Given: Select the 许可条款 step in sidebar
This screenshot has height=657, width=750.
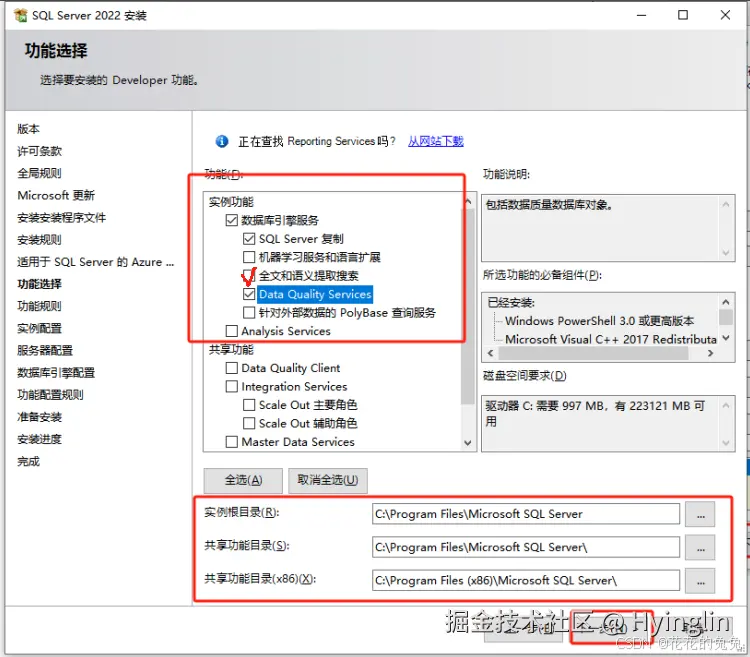Looking at the screenshot, I should point(40,151).
